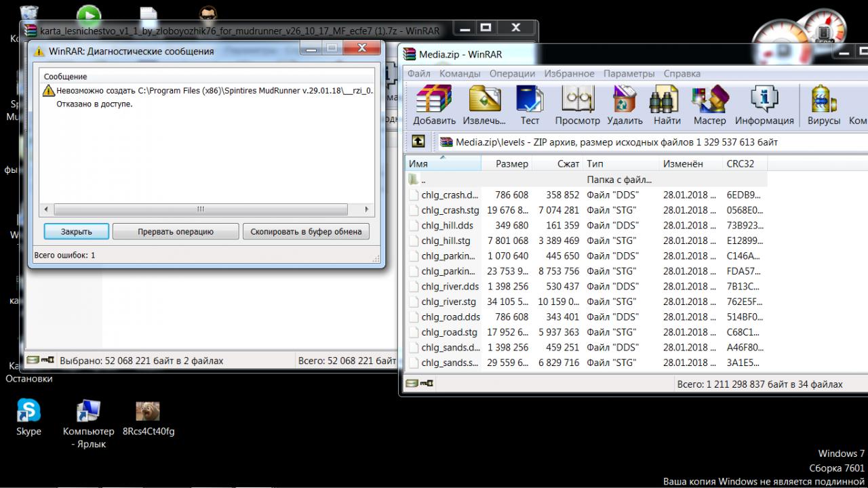Click the Отказано в доступе message line
Screen dimensions: 868x488
click(x=94, y=104)
